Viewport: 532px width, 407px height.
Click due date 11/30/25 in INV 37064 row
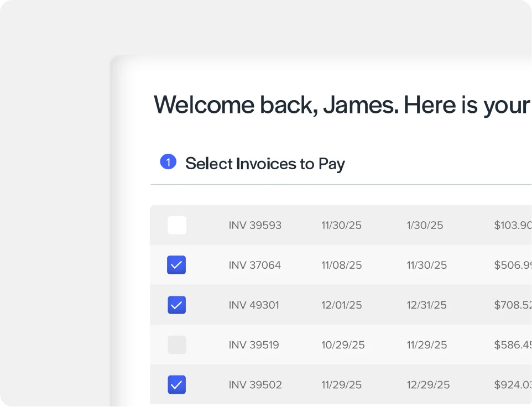427,265
